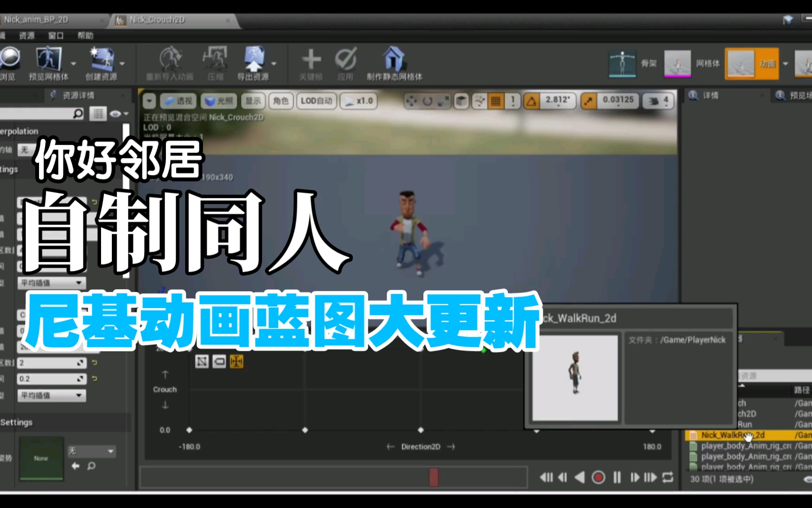
Task: Click the 角色 character button
Action: [x=281, y=101]
